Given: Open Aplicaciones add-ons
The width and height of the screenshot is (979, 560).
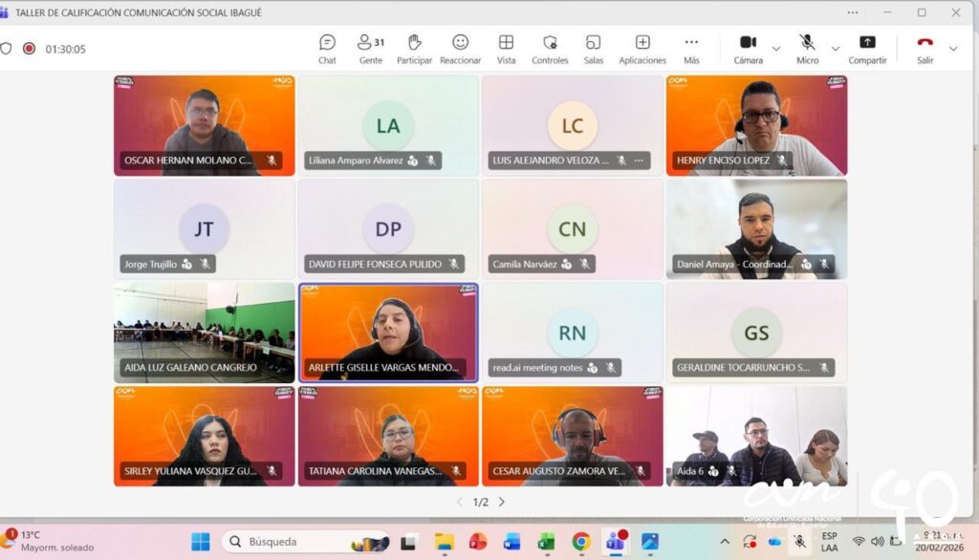Looking at the screenshot, I should [642, 49].
